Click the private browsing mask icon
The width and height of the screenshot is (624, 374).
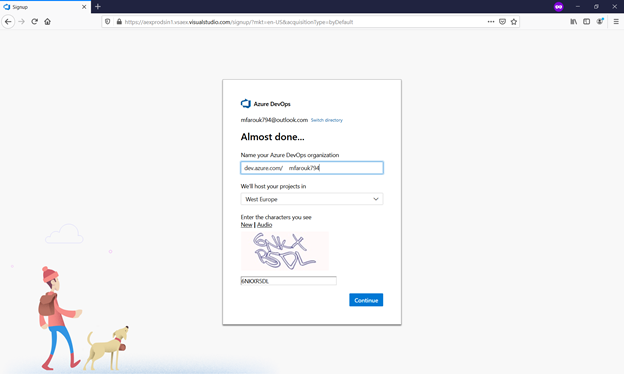point(558,7)
